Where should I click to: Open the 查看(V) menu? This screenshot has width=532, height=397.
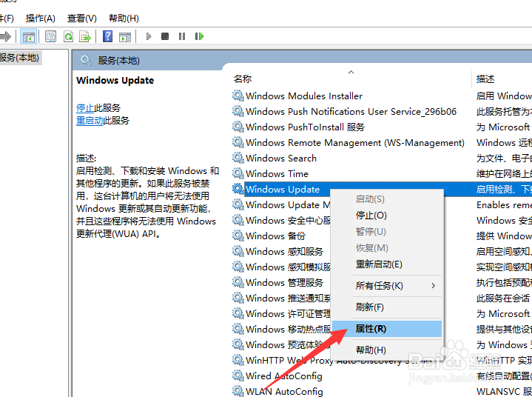[x=82, y=19]
